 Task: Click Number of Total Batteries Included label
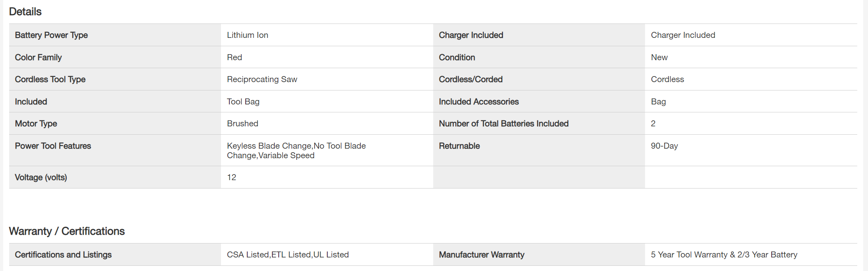click(x=503, y=124)
